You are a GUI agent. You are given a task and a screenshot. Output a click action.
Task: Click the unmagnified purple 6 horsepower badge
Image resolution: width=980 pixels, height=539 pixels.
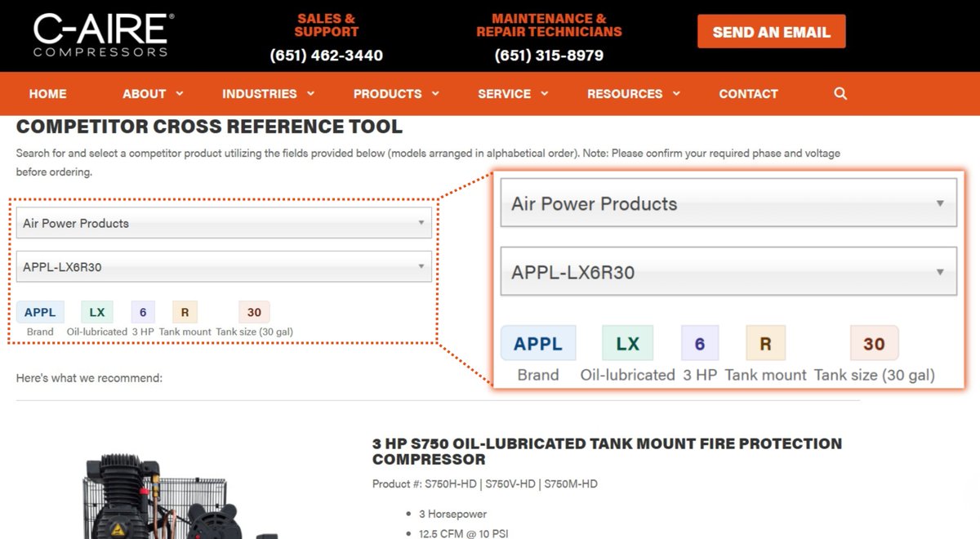[x=143, y=312]
